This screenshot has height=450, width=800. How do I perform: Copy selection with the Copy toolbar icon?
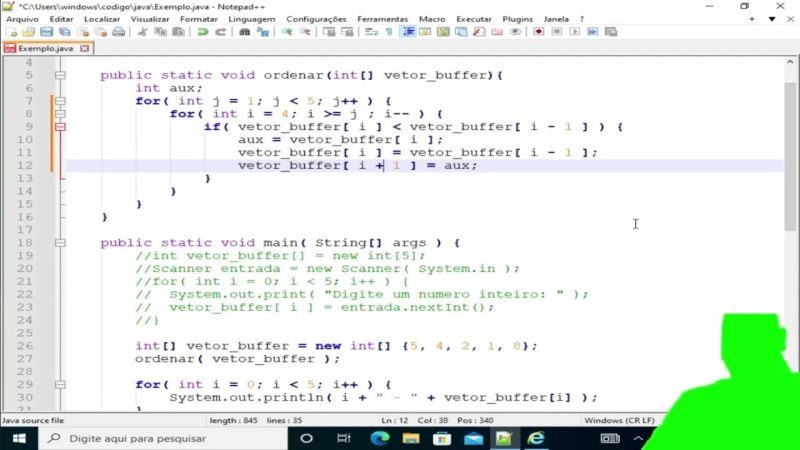160,32
